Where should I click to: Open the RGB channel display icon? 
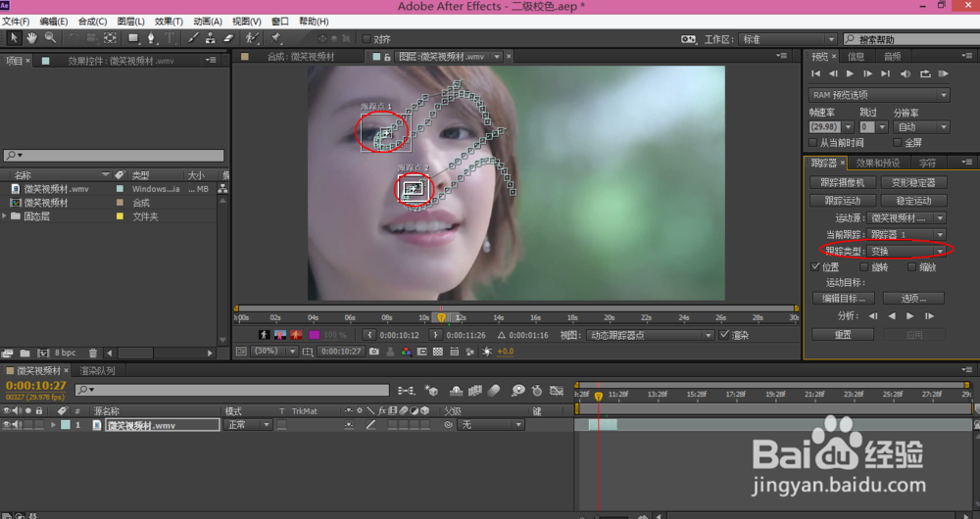[x=407, y=352]
